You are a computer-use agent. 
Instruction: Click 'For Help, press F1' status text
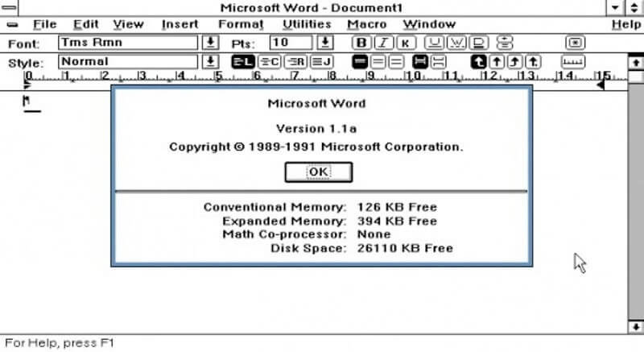pyautogui.click(x=60, y=343)
